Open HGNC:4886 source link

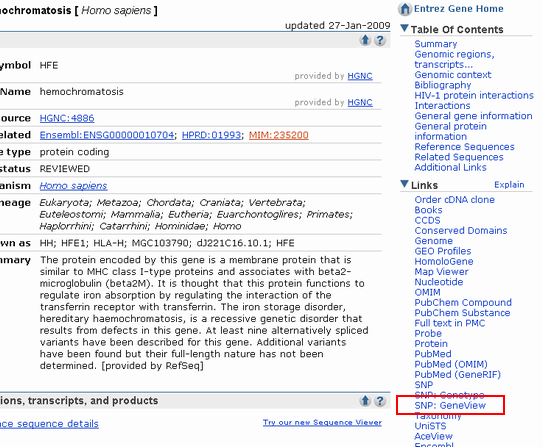67,118
